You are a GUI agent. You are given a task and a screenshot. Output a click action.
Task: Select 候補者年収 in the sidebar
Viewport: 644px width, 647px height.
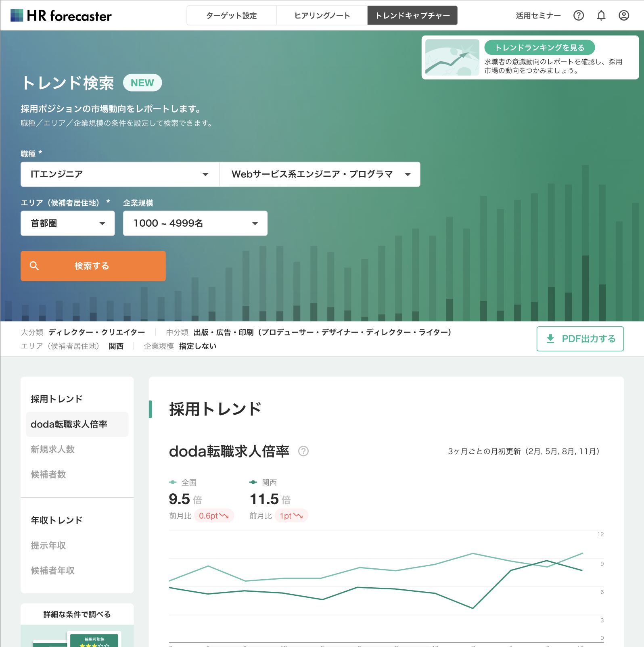pos(53,570)
